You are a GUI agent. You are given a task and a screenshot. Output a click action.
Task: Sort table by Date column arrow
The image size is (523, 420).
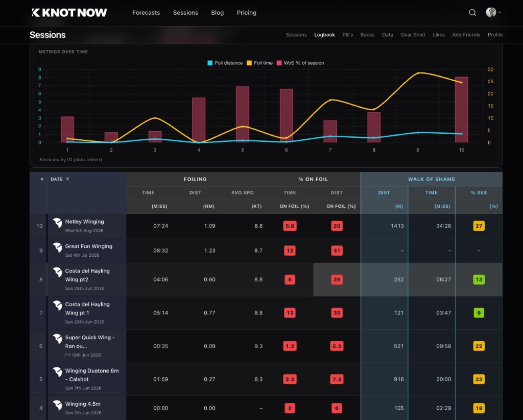[68, 179]
